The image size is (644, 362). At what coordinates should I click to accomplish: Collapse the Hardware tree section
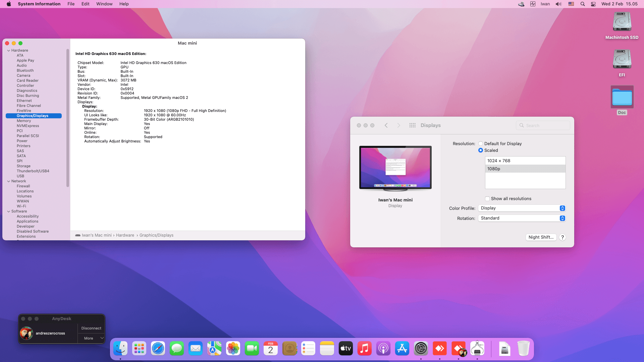[x=9, y=51]
